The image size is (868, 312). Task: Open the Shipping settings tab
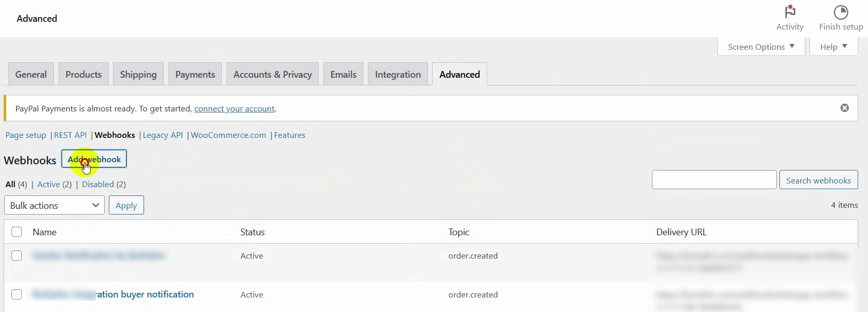[x=138, y=74]
